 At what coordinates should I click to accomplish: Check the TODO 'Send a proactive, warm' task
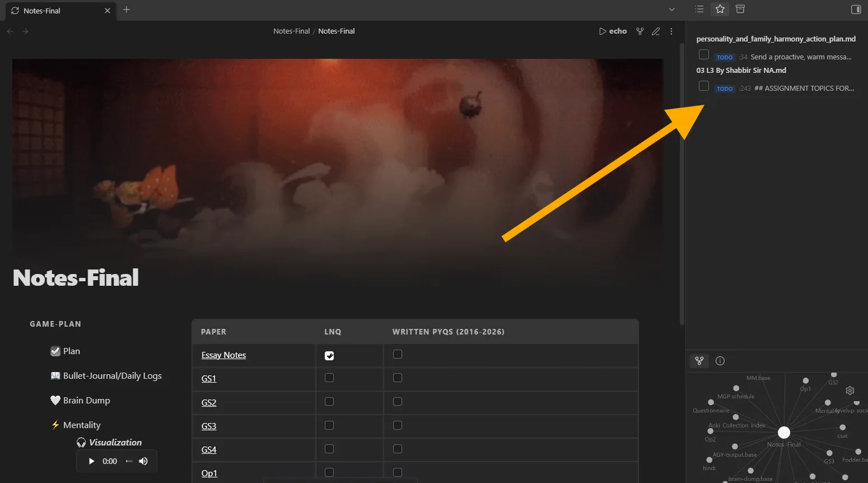pos(704,54)
